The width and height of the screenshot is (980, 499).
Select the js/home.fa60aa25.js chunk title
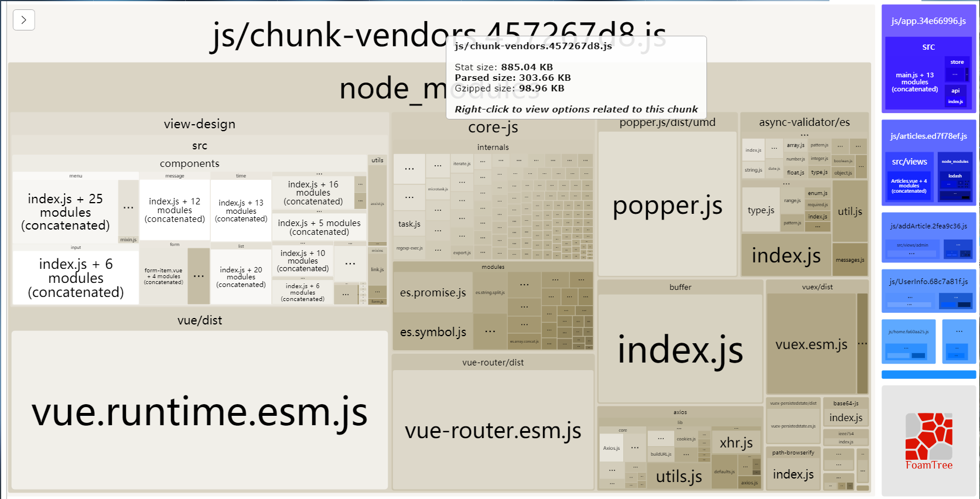tap(909, 332)
